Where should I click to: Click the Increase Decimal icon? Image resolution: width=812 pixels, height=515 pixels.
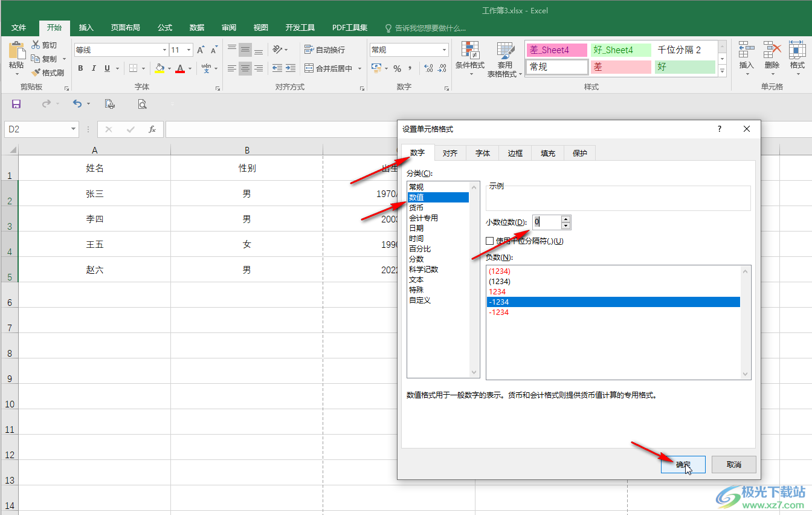(428, 68)
